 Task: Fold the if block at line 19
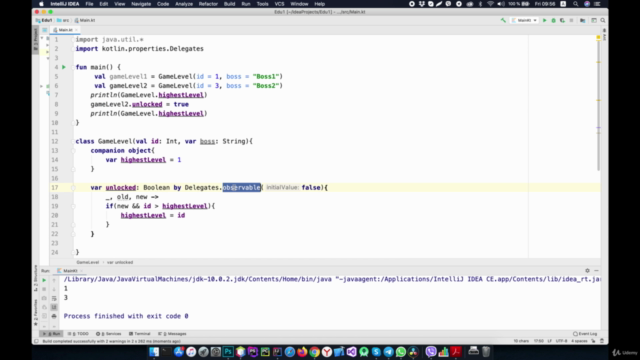[x=73, y=206]
